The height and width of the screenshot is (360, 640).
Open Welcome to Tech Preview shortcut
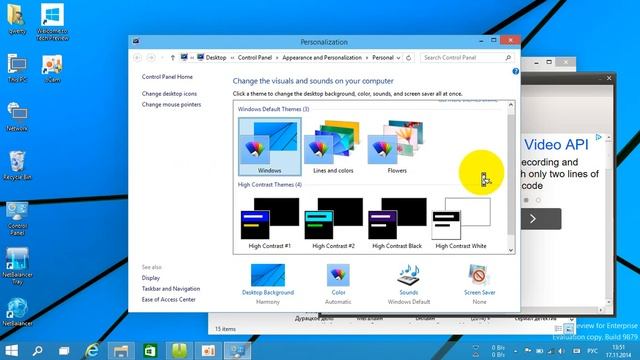coord(53,22)
